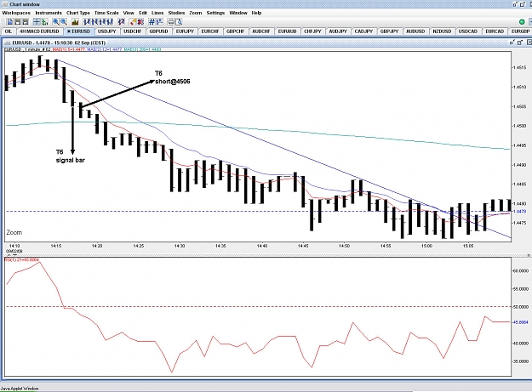Switch to the GBPUSD tab
The width and height of the screenshot is (532, 392).
[x=159, y=31]
